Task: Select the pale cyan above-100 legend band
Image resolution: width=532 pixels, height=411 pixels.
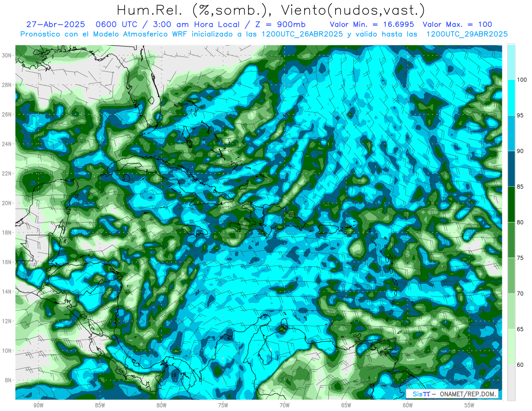Action: (x=511, y=62)
